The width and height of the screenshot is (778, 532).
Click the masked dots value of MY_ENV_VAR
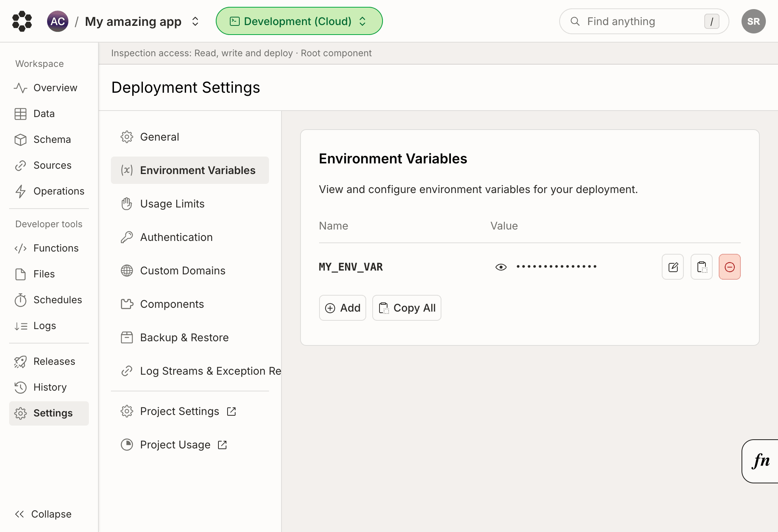557,267
